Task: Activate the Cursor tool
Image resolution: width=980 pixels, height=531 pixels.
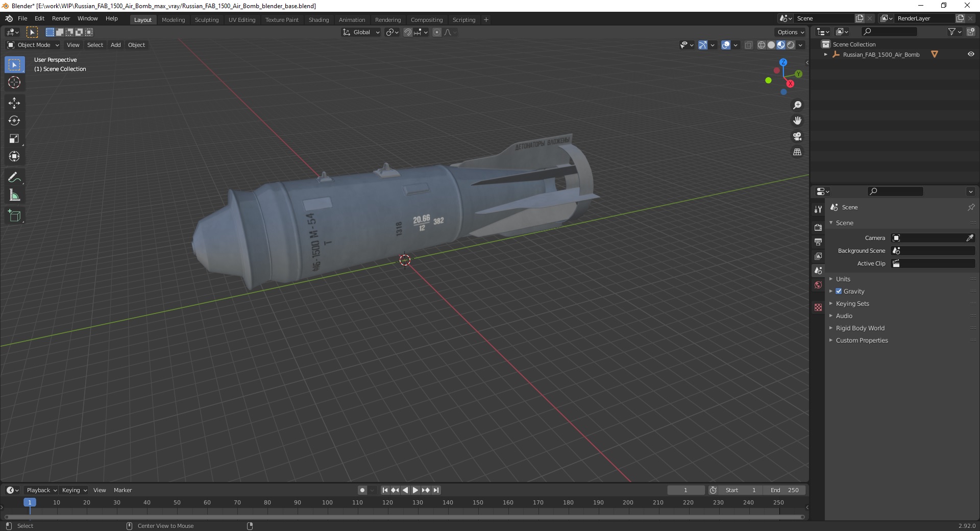Action: click(x=14, y=82)
